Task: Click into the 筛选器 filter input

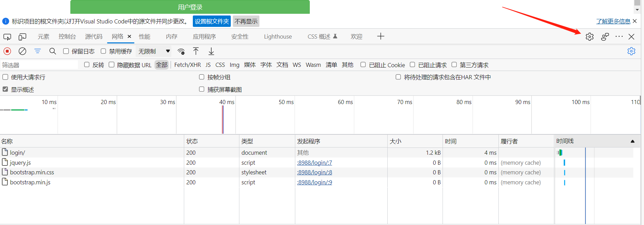Action: (x=39, y=65)
